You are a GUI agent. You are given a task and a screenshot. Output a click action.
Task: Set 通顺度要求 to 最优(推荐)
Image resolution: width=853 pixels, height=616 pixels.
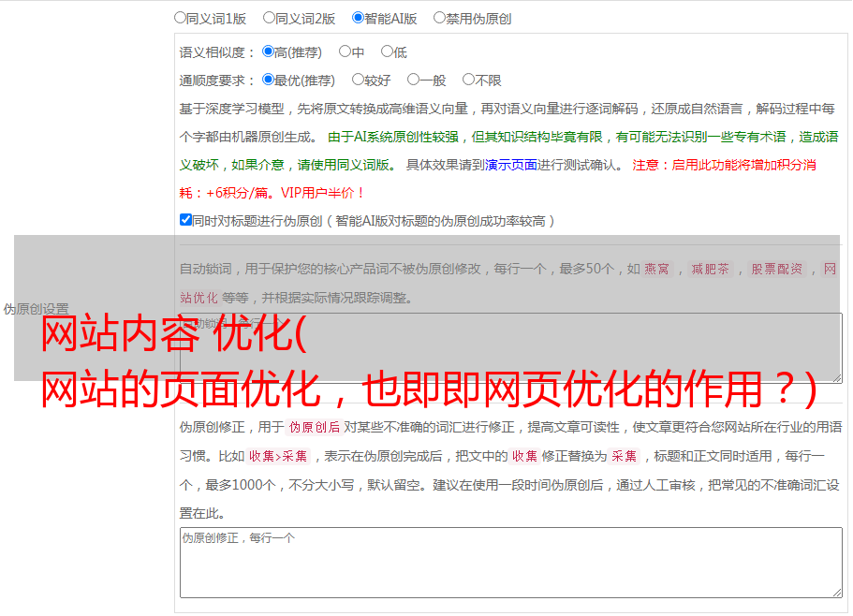click(268, 80)
